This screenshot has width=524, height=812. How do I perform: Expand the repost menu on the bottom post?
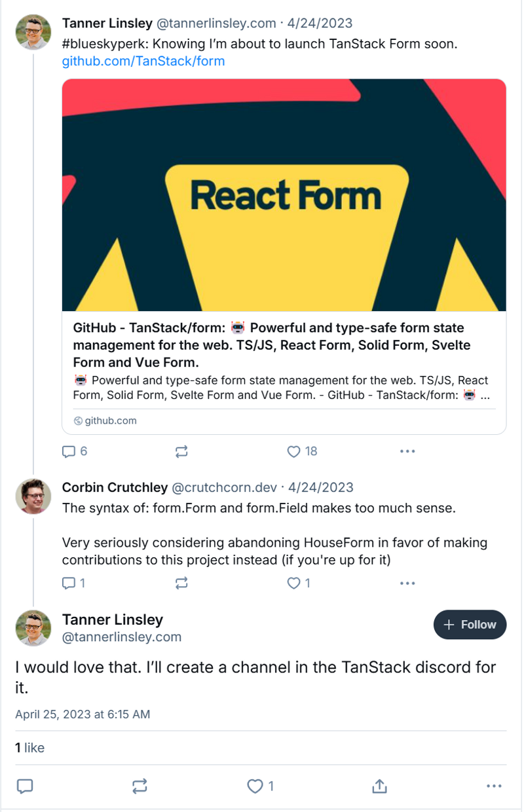click(x=139, y=786)
